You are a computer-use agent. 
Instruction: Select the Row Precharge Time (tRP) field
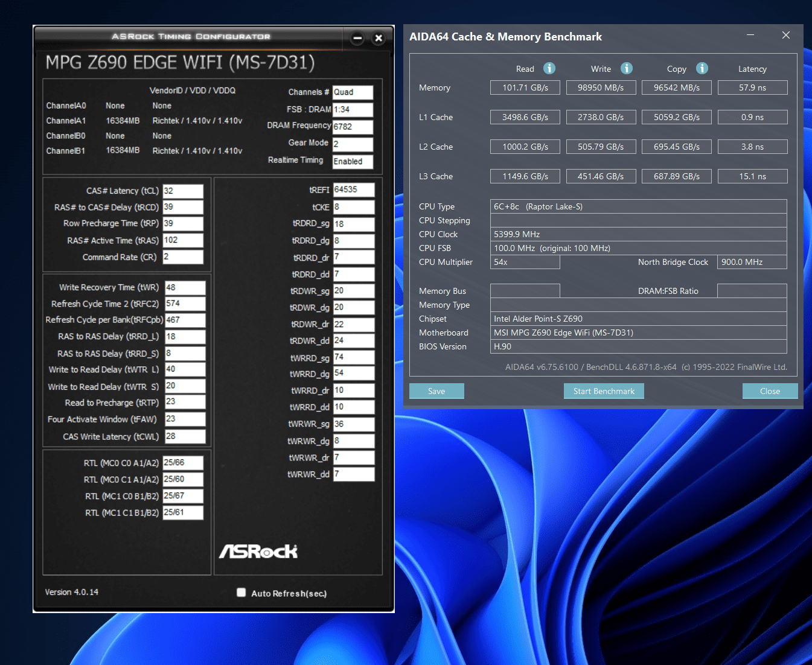183,223
